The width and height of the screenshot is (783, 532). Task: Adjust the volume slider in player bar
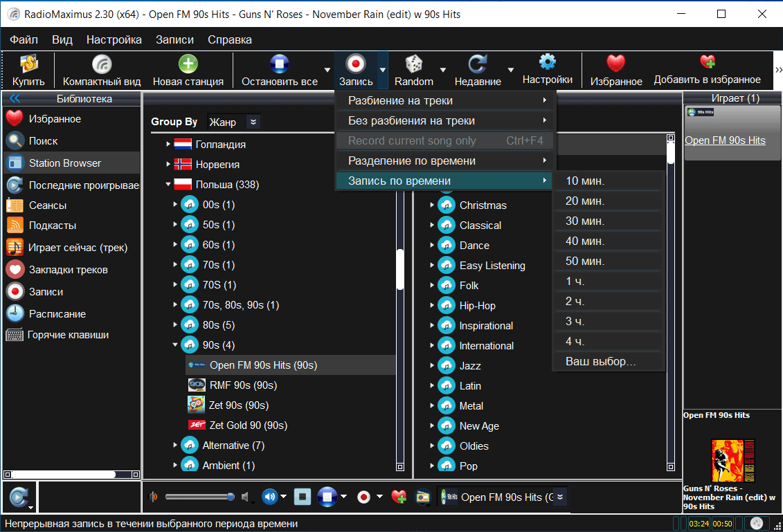(x=200, y=497)
